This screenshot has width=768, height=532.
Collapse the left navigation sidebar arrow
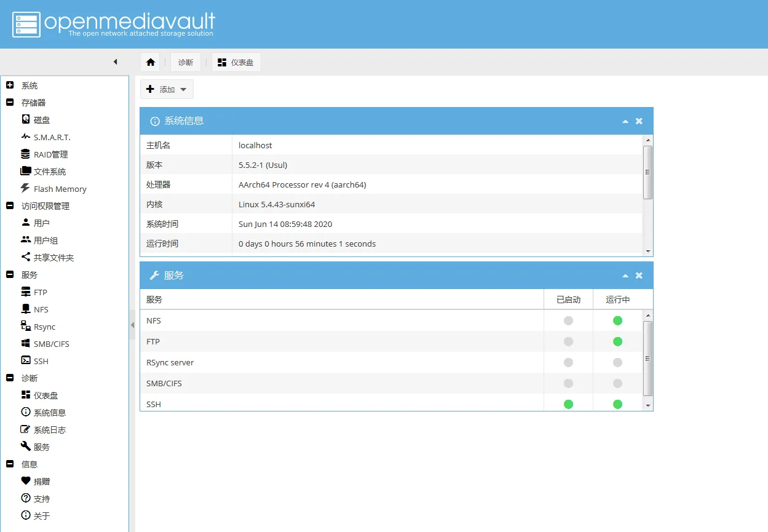pos(115,62)
